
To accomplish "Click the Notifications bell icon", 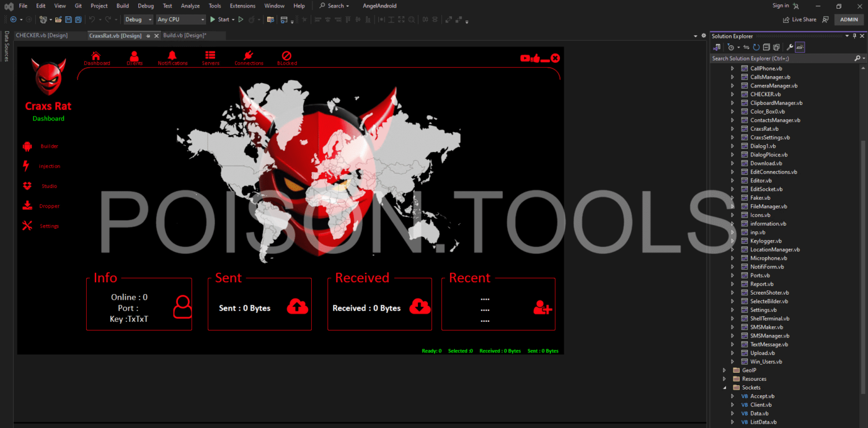I will tap(172, 55).
